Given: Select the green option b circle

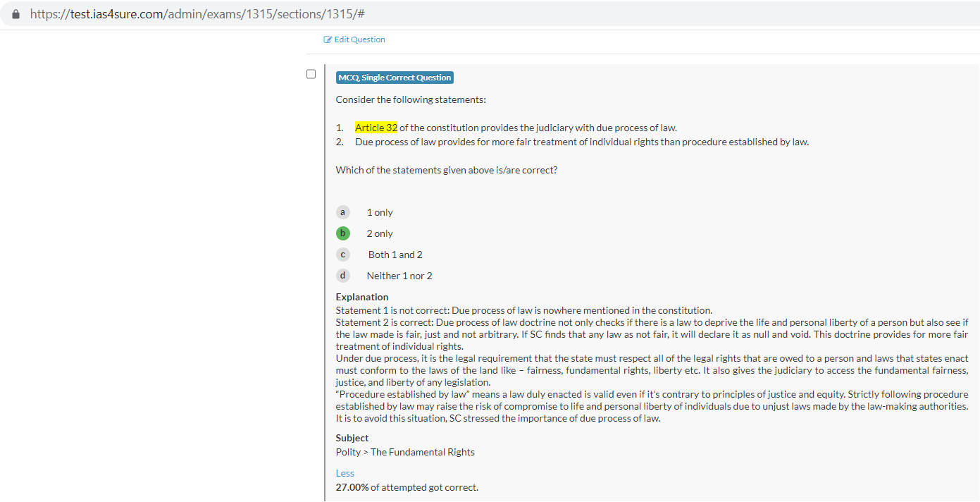Looking at the screenshot, I should [343, 233].
